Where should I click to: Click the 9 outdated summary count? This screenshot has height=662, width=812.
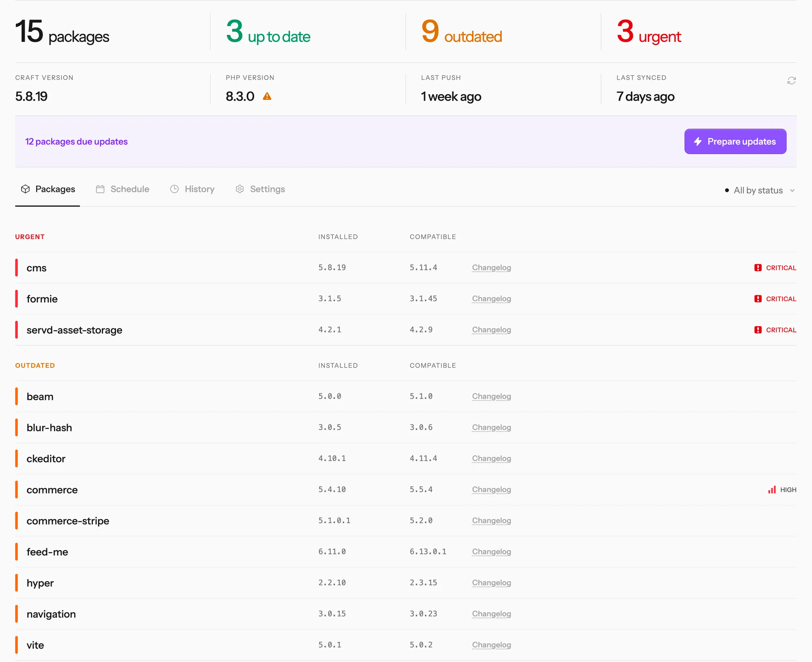tap(462, 32)
